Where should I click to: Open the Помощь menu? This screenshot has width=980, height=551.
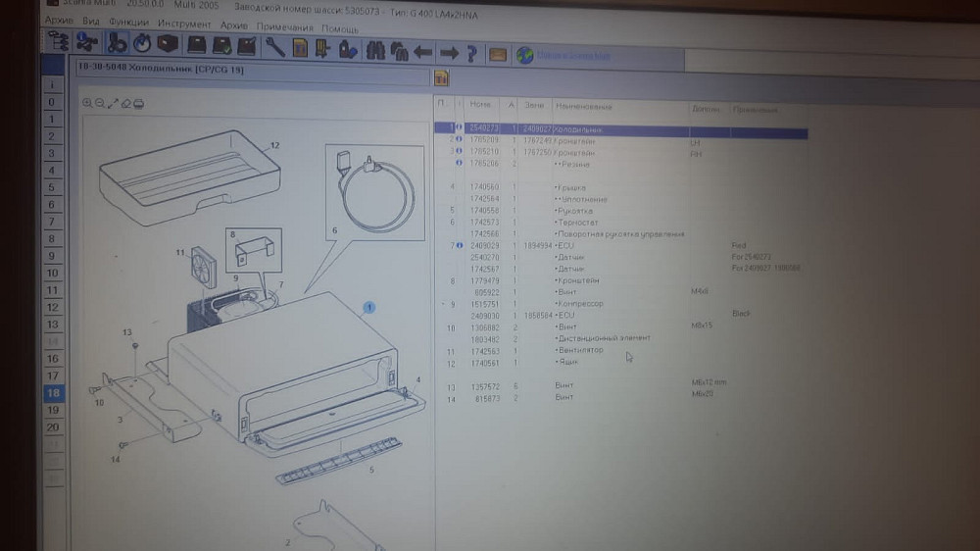[340, 28]
